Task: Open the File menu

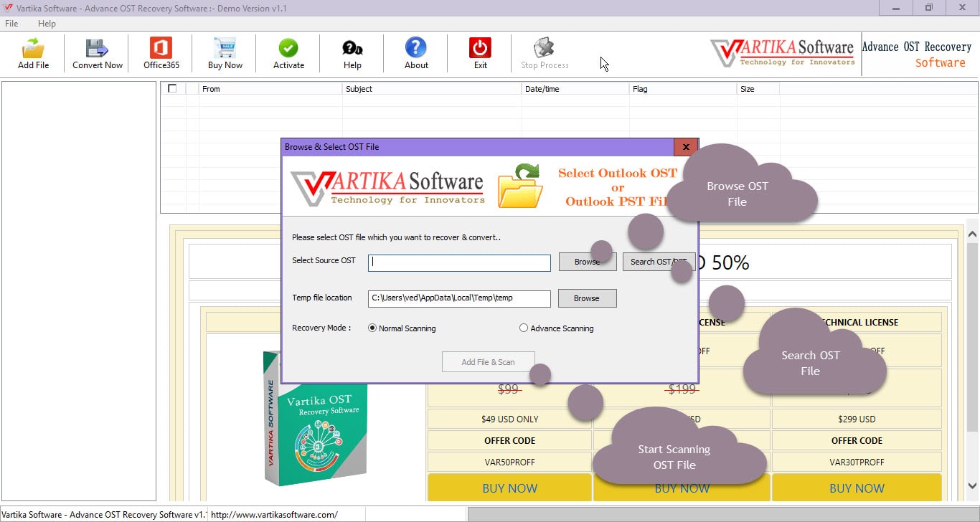Action: click(x=11, y=24)
